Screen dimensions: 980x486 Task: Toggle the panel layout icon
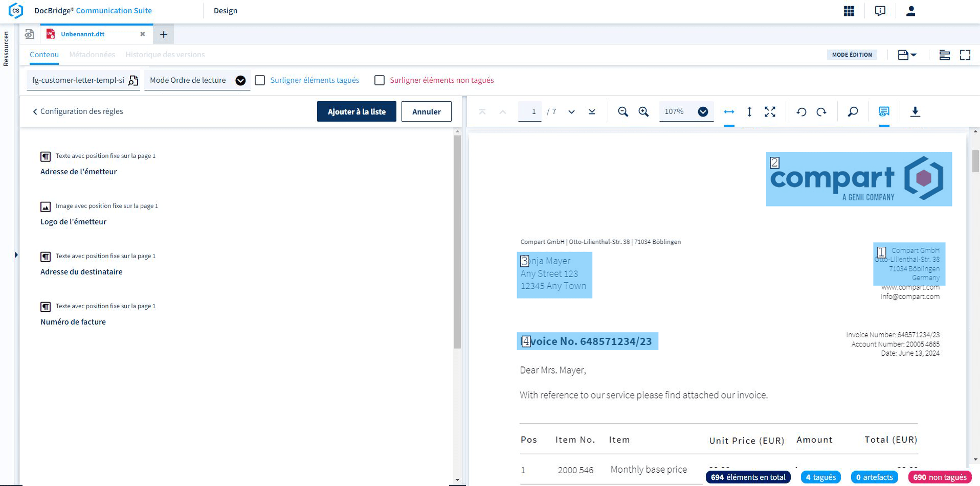pyautogui.click(x=945, y=55)
